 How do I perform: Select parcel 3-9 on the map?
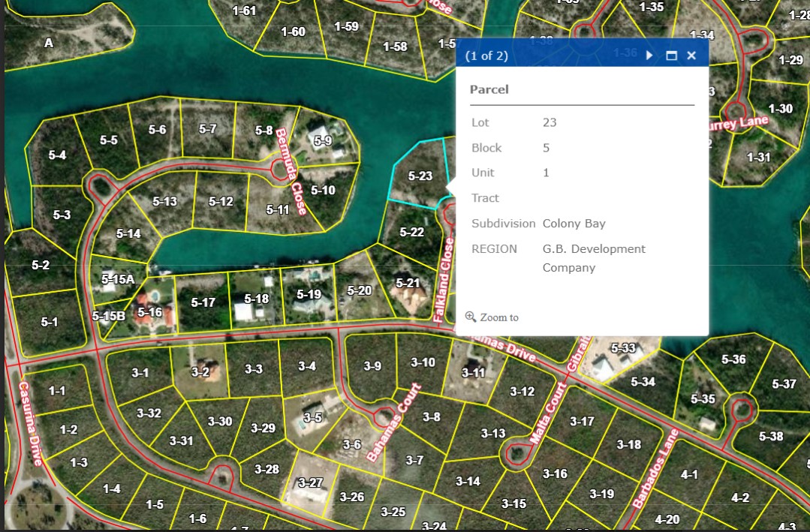click(x=372, y=366)
